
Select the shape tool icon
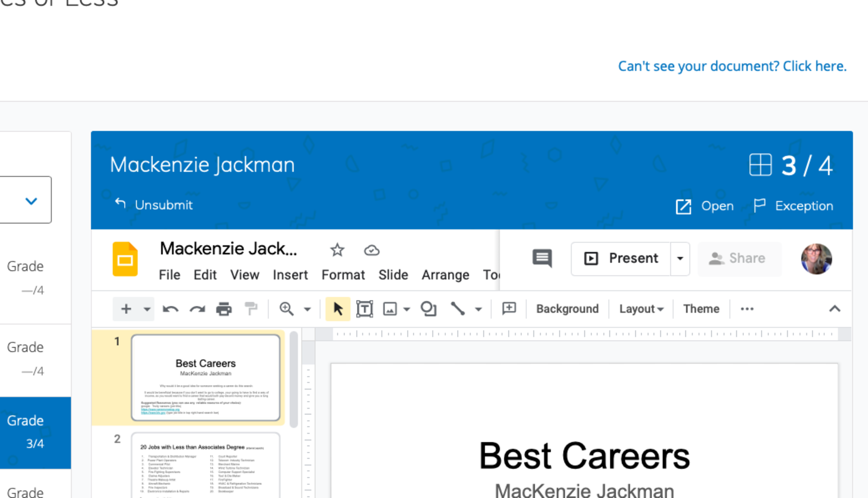pos(428,309)
